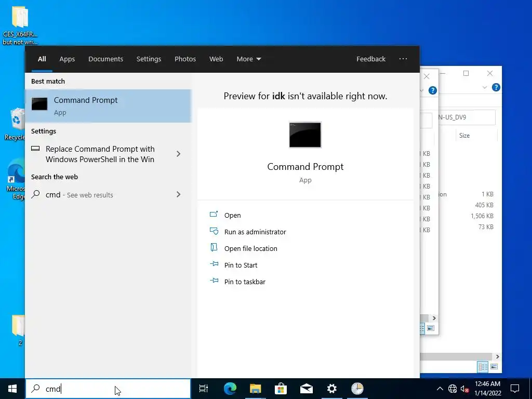Switch to large icons view in File Explorer window

coord(494,366)
